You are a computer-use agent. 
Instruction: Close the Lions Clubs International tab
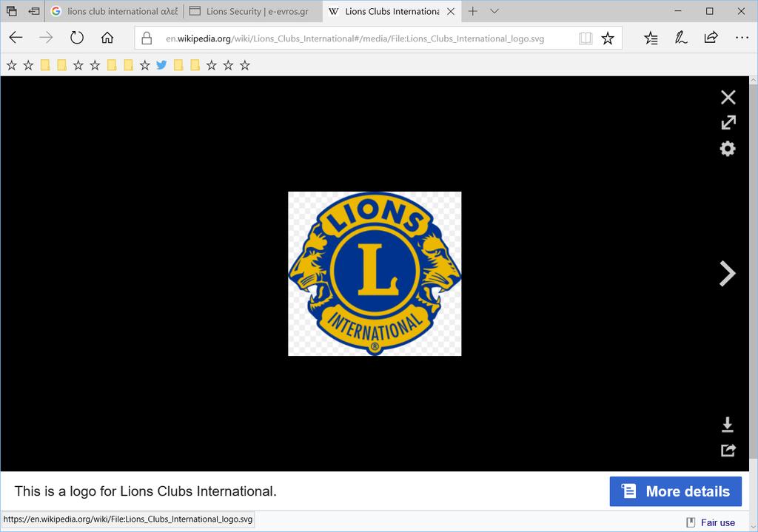click(x=451, y=11)
